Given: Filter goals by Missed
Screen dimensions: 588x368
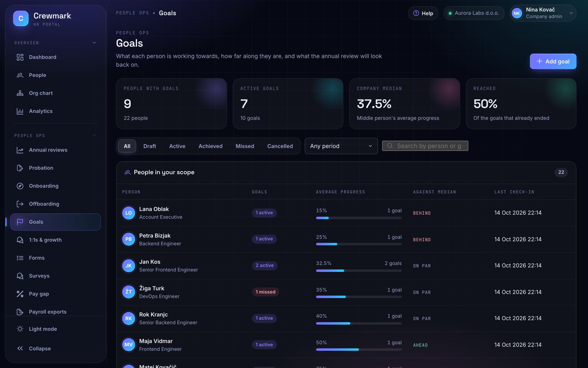Looking at the screenshot, I should [245, 146].
